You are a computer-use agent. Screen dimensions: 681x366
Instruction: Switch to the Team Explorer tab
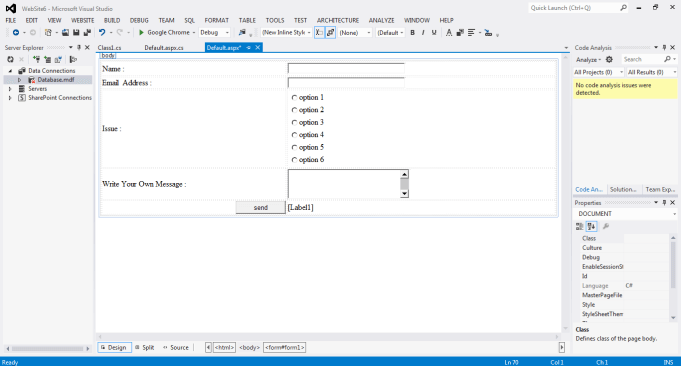coord(660,189)
